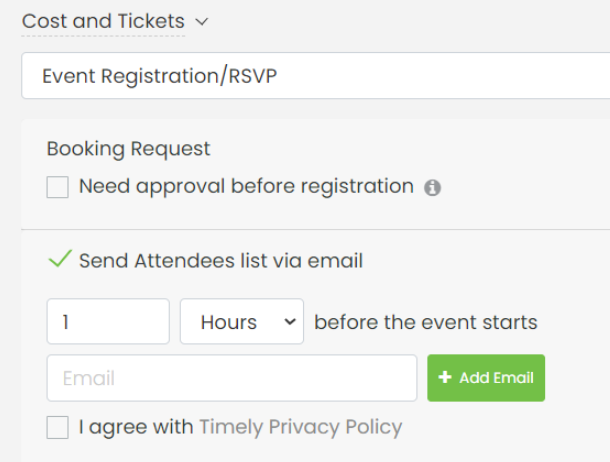Collapse section using chevron beside Cost and Tickets
The height and width of the screenshot is (462, 610).
click(x=202, y=21)
